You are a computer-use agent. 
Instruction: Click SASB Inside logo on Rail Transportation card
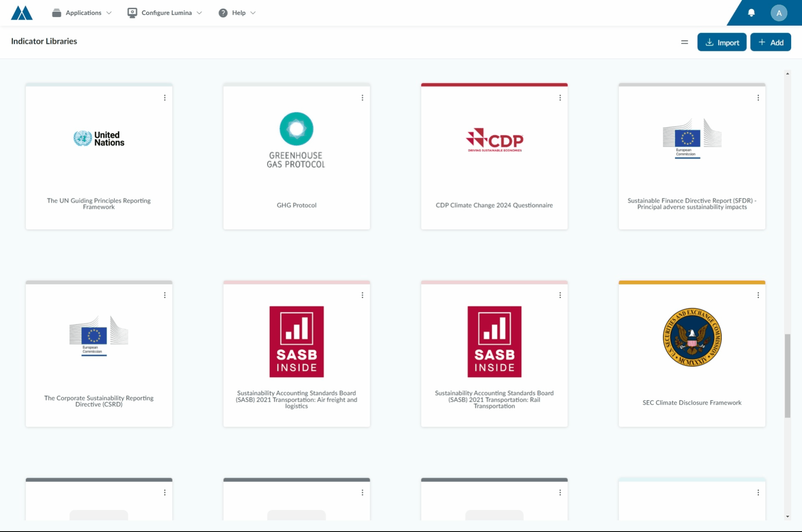(x=494, y=342)
